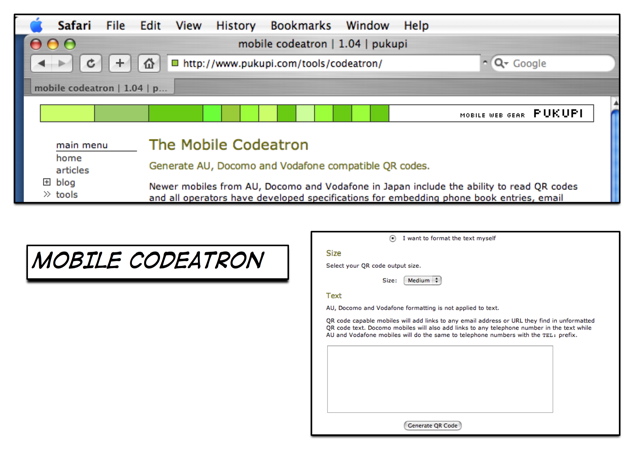Viewport: 639px width, 452px height.
Task: Open the Size Medium dropdown
Action: 423,280
